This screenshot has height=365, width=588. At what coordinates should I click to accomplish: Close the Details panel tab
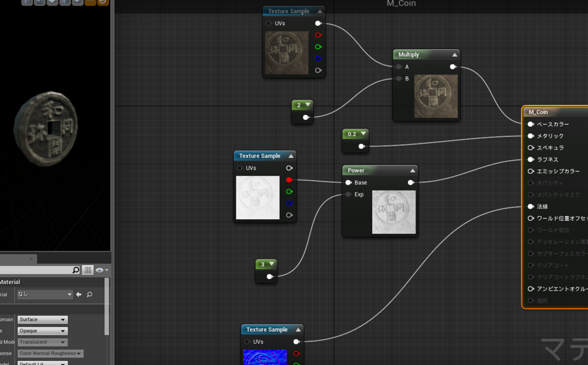31,259
